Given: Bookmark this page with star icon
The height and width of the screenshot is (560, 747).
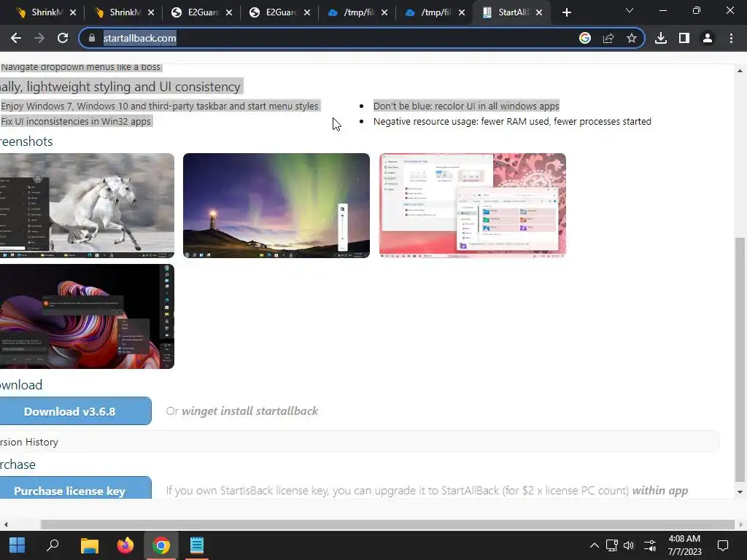Looking at the screenshot, I should (631, 38).
